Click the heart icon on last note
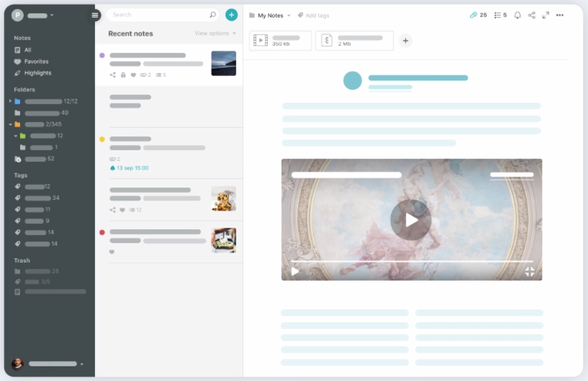The height and width of the screenshot is (381, 588). [111, 252]
